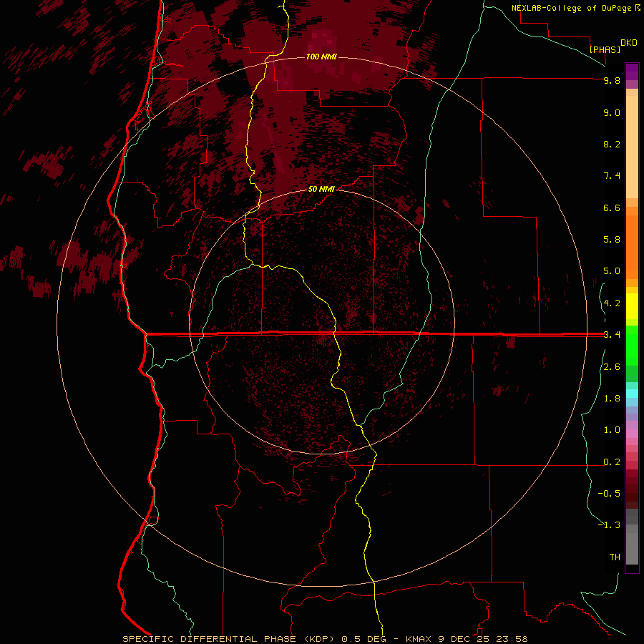
Task: Select the 2.6 scale value
Action: (x=612, y=367)
